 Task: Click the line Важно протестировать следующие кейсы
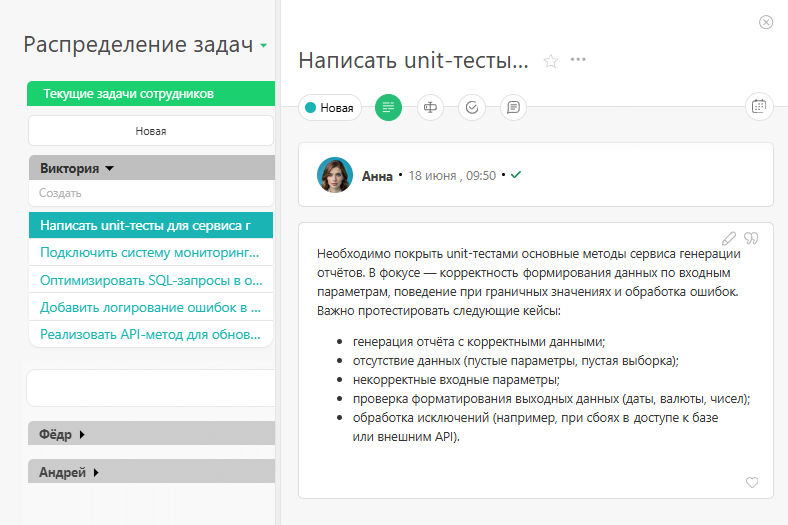tap(439, 311)
